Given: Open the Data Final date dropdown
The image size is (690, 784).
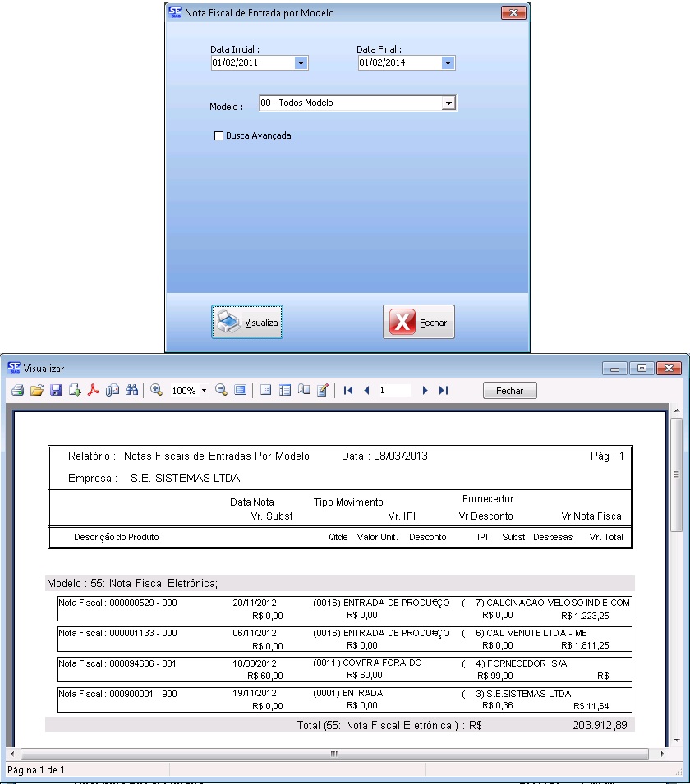Looking at the screenshot, I should [x=448, y=62].
